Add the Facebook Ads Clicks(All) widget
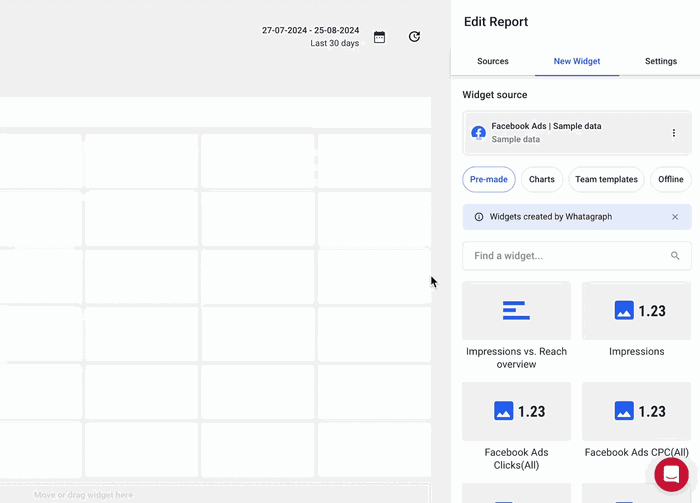Screen dimensions: 700x503 516,411
